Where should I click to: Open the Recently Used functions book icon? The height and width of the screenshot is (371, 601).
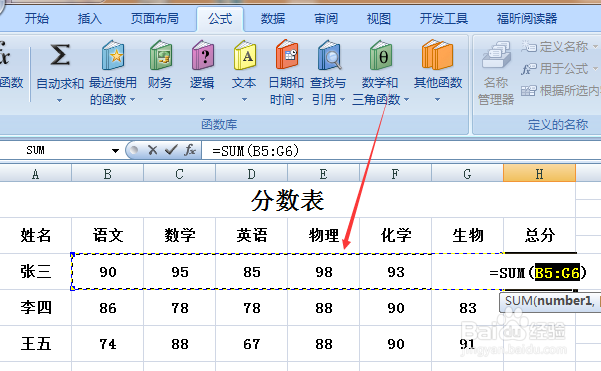[x=113, y=55]
